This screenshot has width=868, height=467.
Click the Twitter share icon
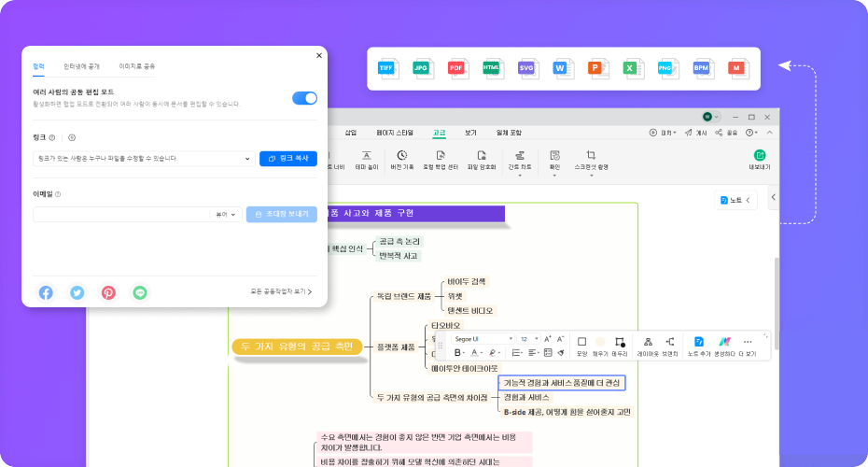77,292
